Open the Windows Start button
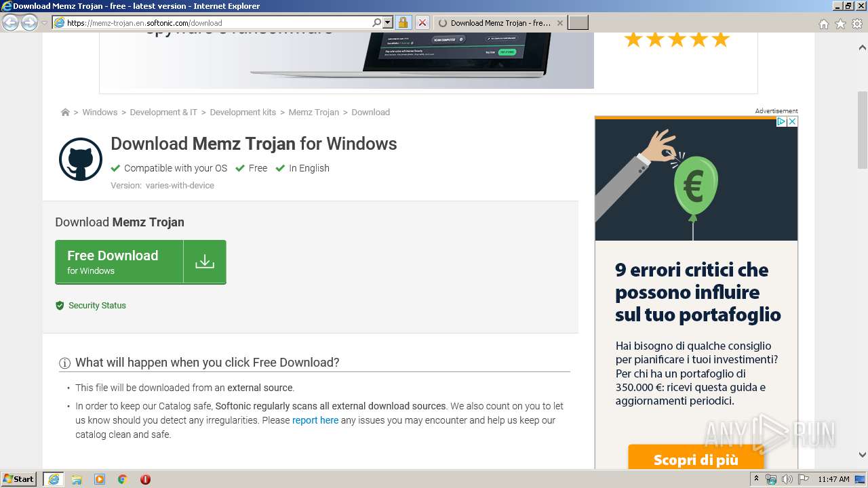 click(x=19, y=479)
